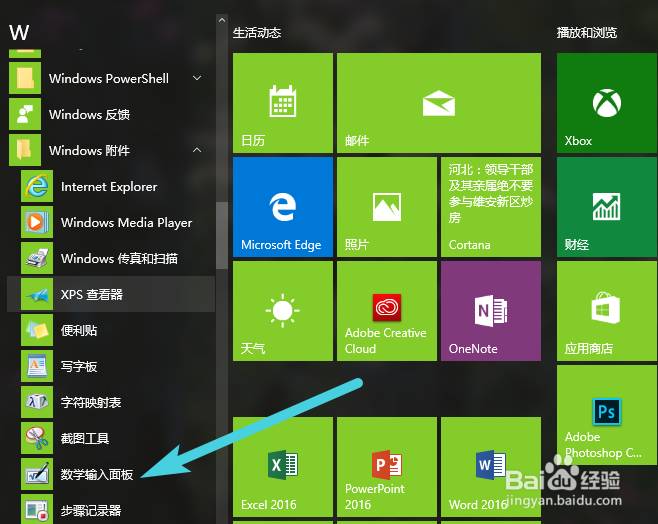Image resolution: width=658 pixels, height=524 pixels.
Task: Launch the Adobe Photoshop tile
Action: pos(607,415)
